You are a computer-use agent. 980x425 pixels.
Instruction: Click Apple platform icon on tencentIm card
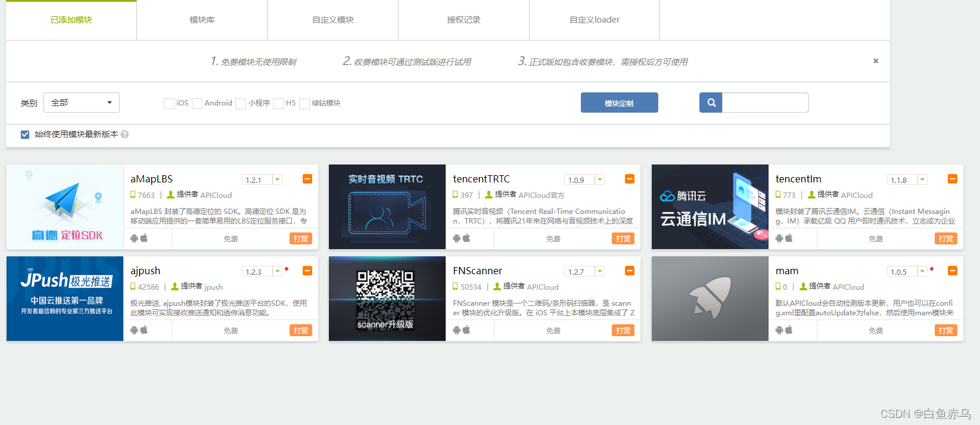pyautogui.click(x=789, y=238)
